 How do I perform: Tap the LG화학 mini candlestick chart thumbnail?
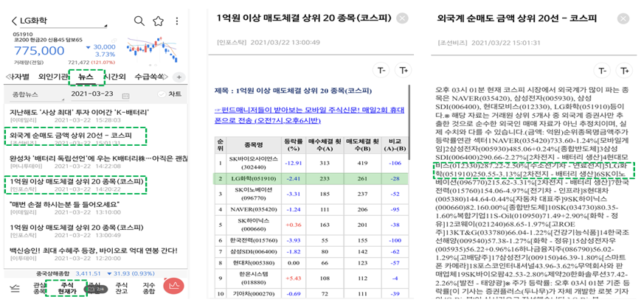[153, 51]
